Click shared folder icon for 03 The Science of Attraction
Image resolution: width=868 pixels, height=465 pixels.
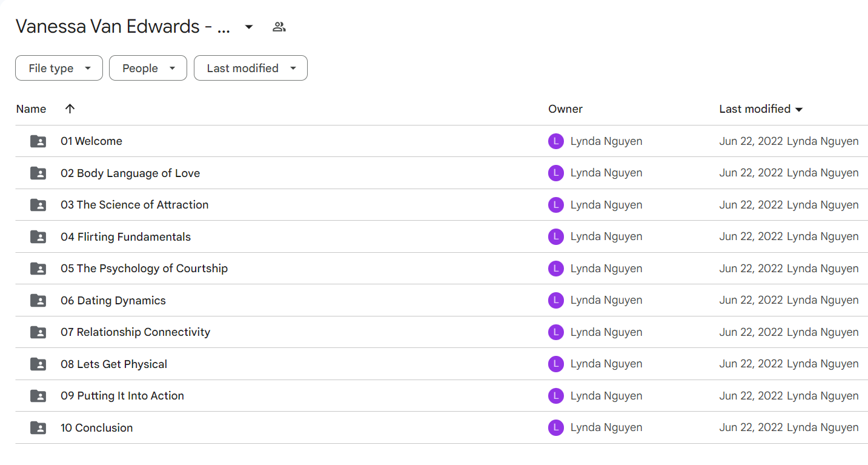[38, 205]
